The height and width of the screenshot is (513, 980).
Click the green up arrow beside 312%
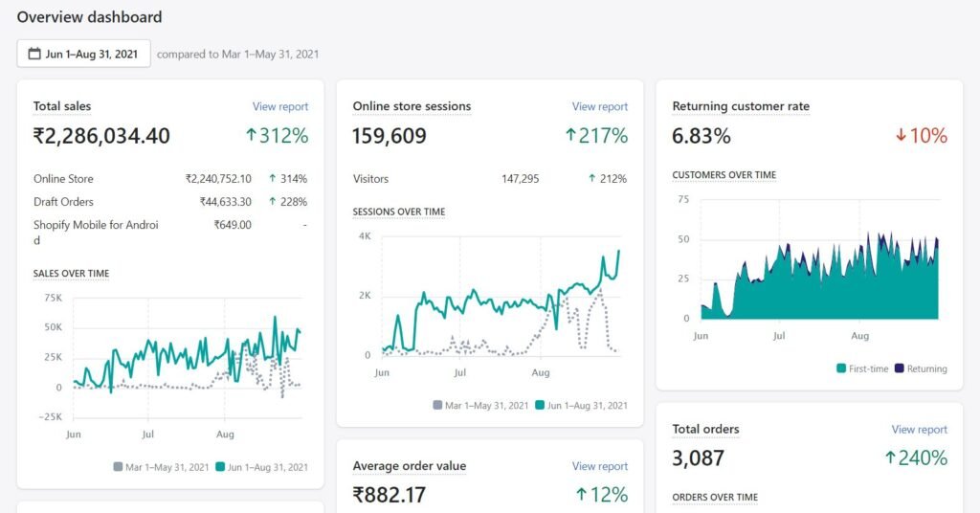[x=252, y=136]
